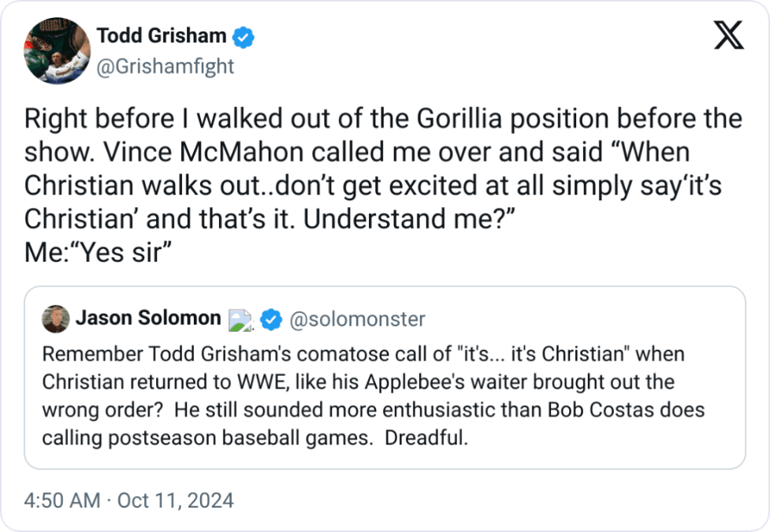The height and width of the screenshot is (532, 770).
Task: Open Jason Solomon's small avatar
Action: [55, 318]
